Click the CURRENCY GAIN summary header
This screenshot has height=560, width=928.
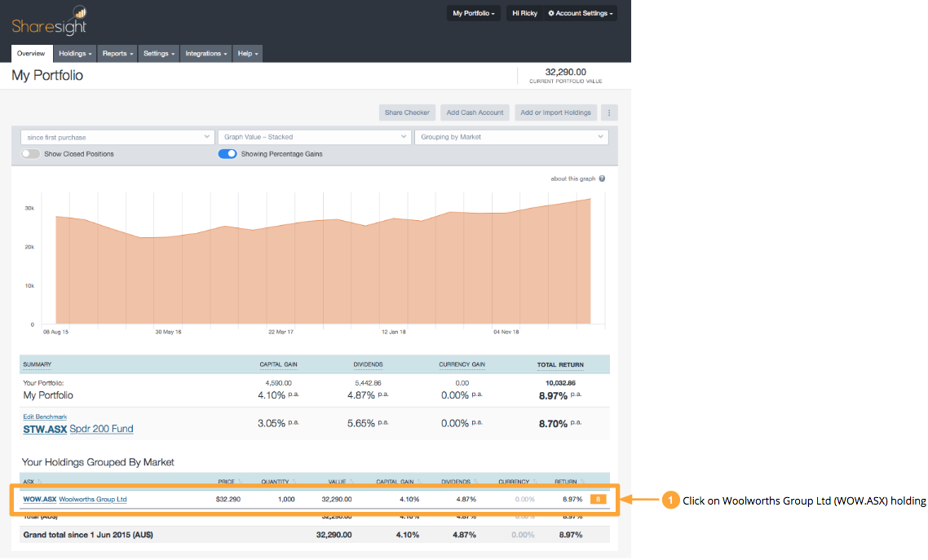tap(462, 364)
